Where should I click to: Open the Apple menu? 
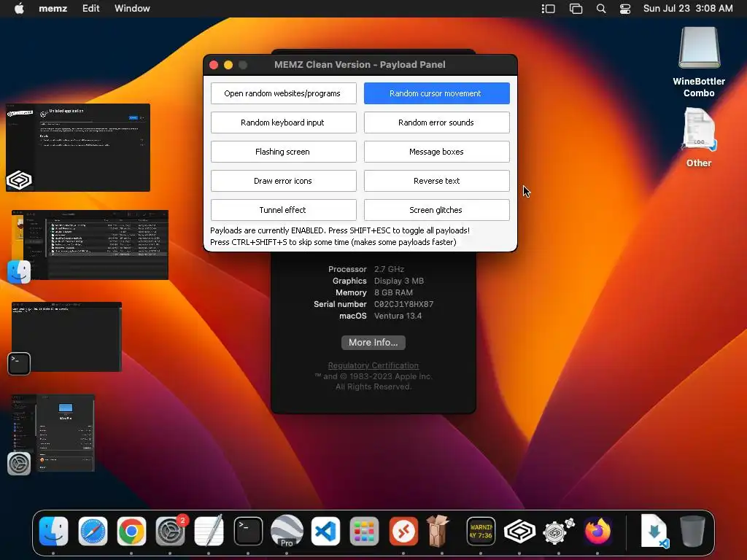[19, 9]
